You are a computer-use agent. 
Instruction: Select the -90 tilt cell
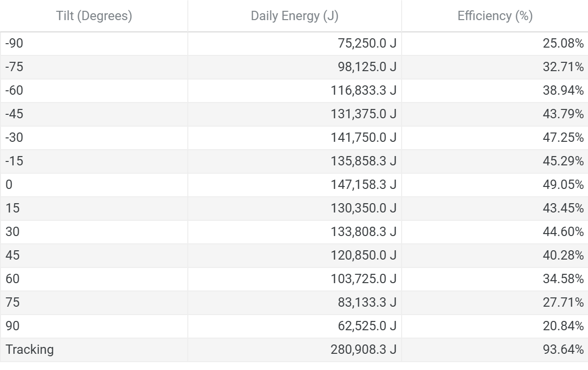point(94,44)
